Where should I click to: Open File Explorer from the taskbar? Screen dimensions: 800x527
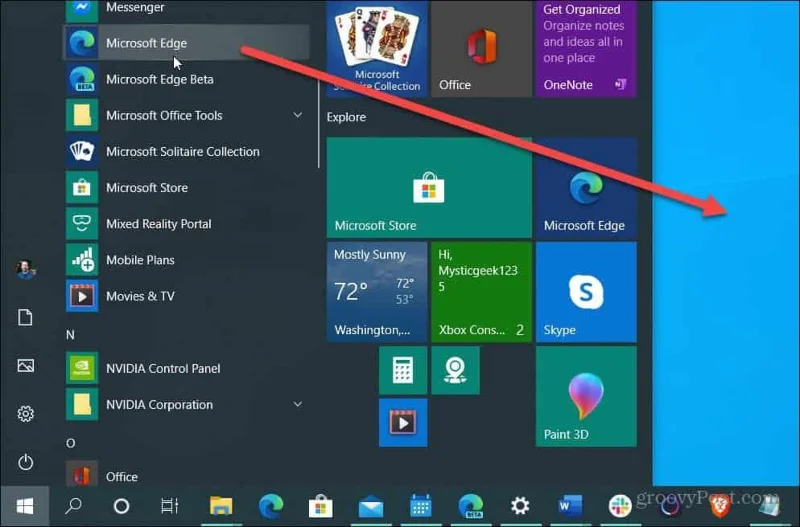click(221, 506)
